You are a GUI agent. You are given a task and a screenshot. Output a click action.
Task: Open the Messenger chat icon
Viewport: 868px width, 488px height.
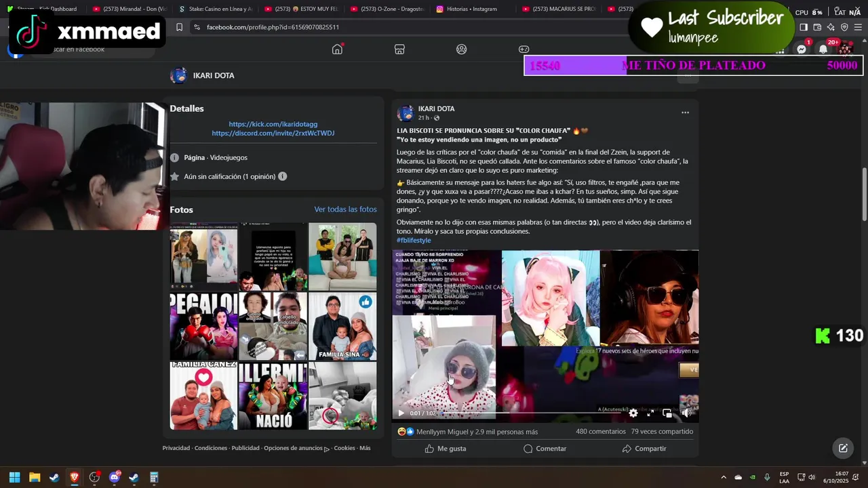coord(802,49)
